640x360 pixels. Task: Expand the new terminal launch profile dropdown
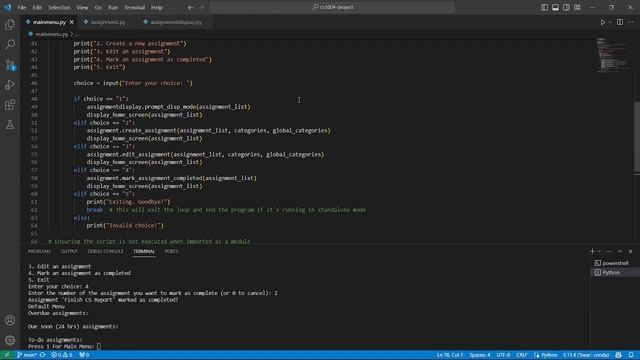pos(599,251)
